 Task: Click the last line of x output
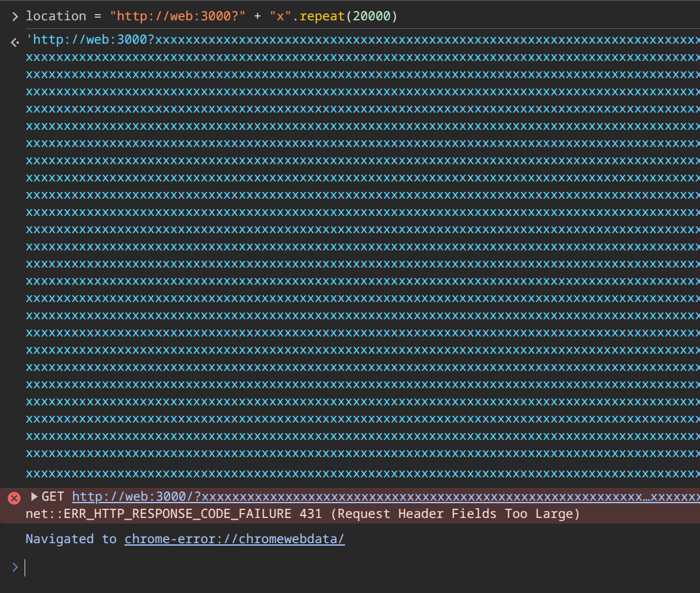pyautogui.click(x=357, y=474)
